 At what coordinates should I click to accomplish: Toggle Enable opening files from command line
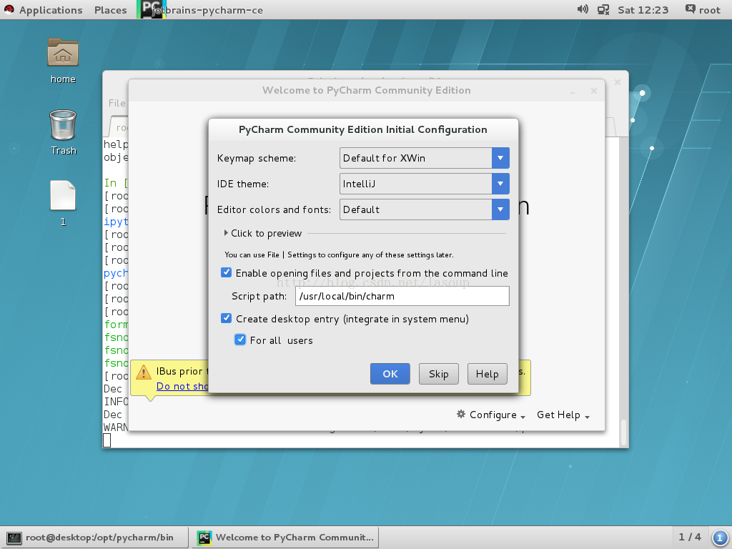226,273
